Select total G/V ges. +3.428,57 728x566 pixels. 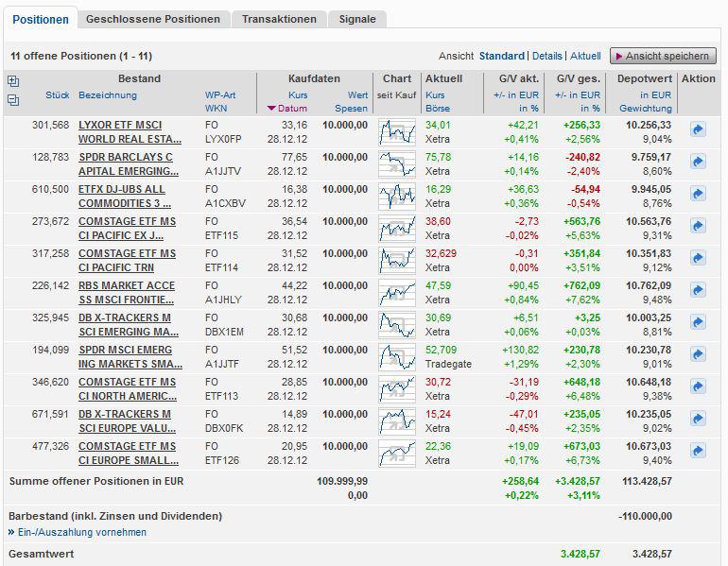click(577, 481)
